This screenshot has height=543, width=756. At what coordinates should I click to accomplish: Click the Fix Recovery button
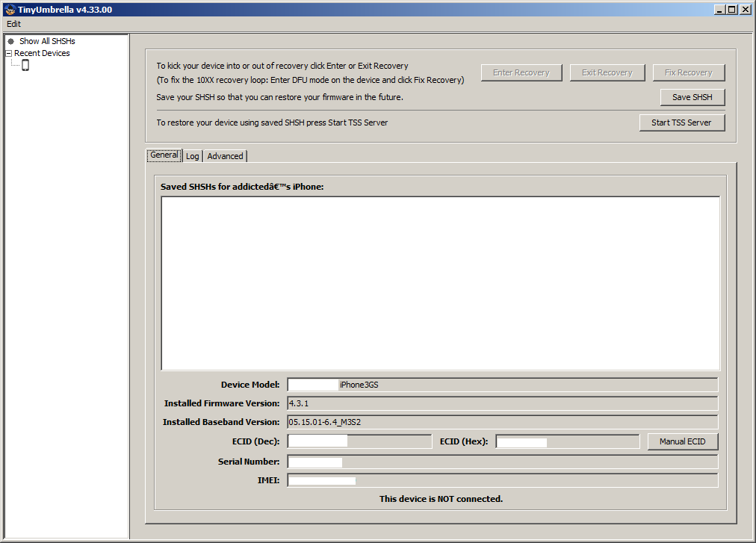pyautogui.click(x=689, y=72)
